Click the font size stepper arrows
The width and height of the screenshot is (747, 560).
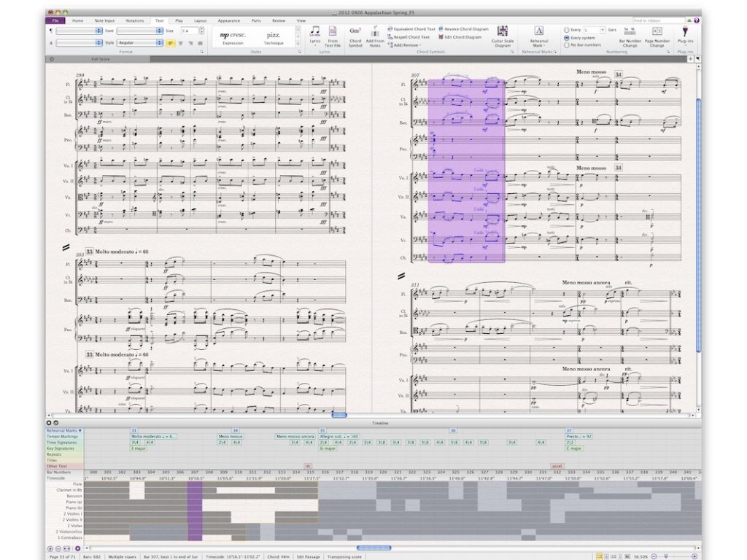click(x=202, y=31)
